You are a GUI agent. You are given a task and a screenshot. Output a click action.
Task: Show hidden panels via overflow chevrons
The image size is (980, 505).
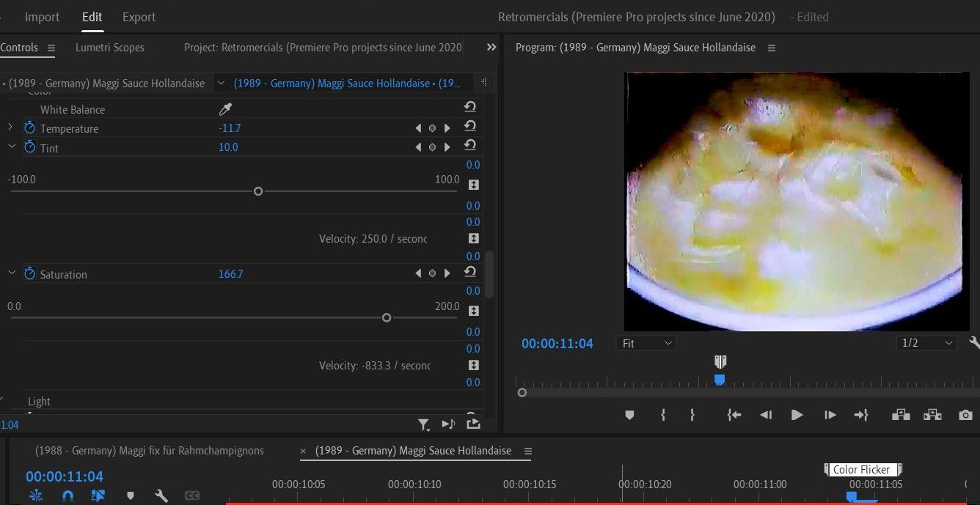491,47
